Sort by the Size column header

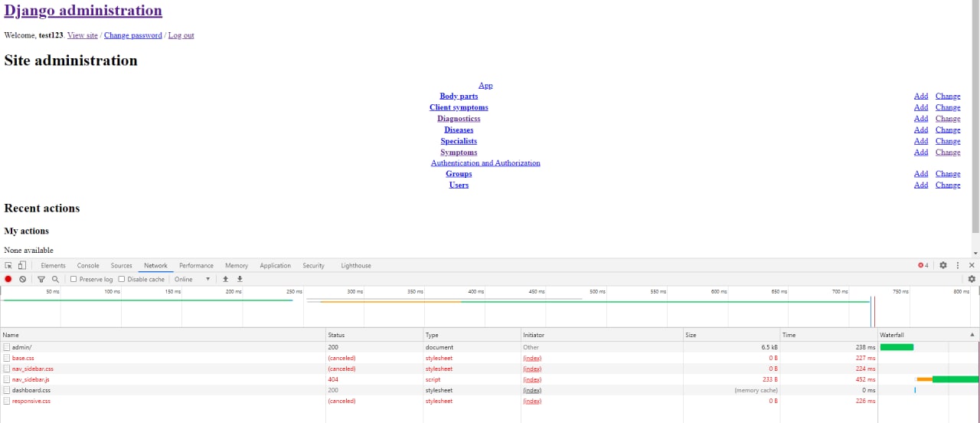click(731, 335)
